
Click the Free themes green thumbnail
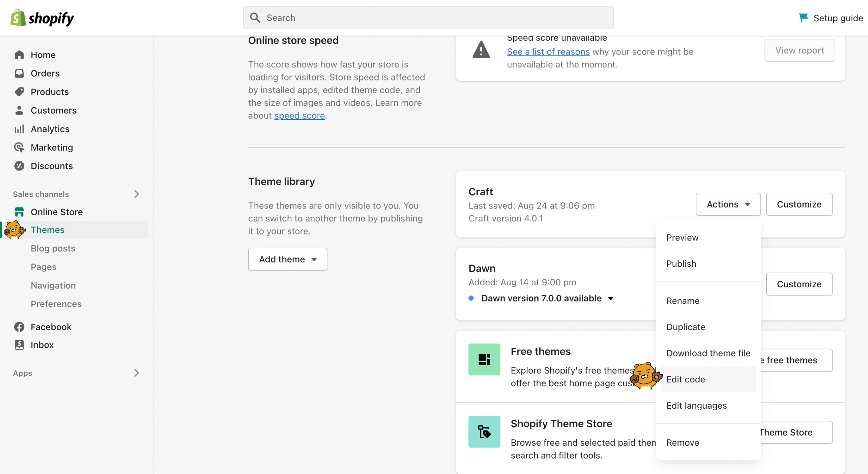point(484,359)
